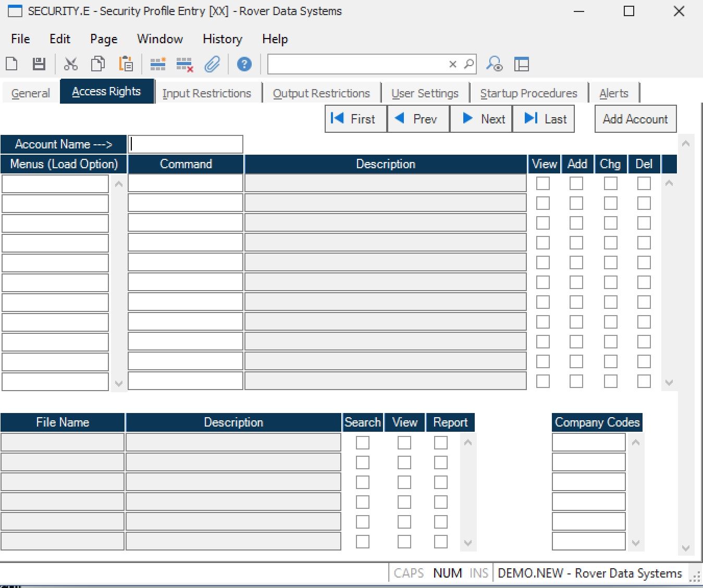703x588 pixels.
Task: Click the Paste clipboard icon
Action: pos(126,64)
